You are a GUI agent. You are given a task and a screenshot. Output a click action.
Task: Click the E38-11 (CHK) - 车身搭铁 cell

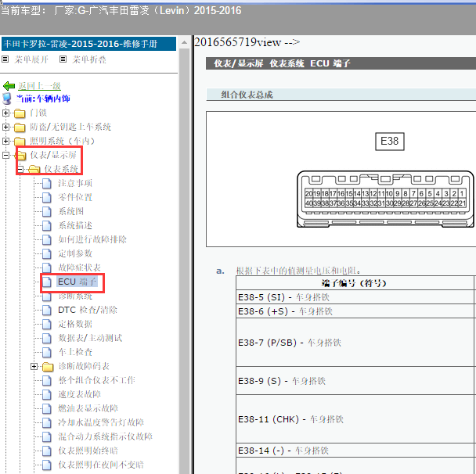pyautogui.click(x=355, y=418)
